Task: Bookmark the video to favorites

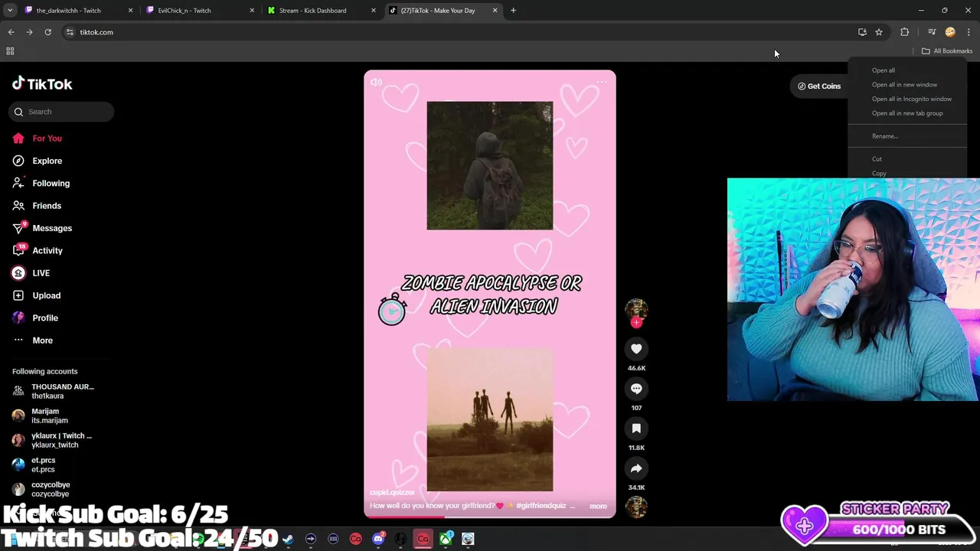Action: [636, 429]
